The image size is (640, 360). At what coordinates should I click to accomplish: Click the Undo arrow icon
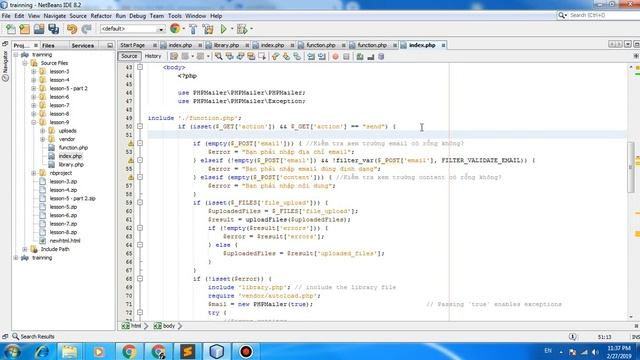(x=72, y=29)
